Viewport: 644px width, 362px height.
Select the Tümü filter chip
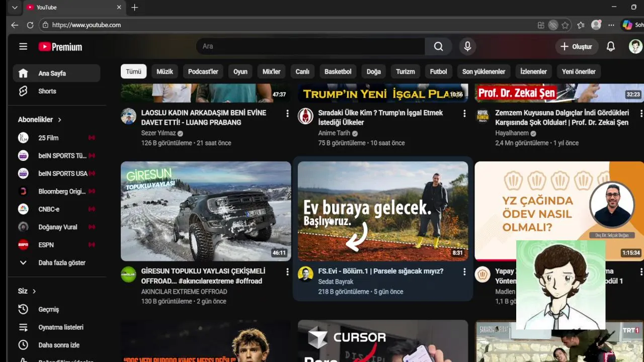[x=133, y=71]
